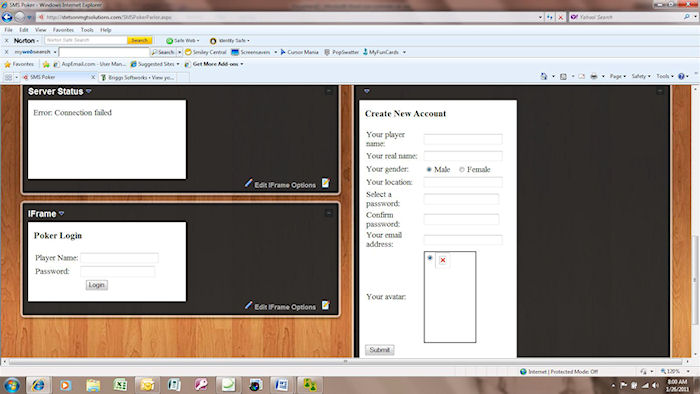Open the AspEmail.com favorites link
The image size is (700, 394).
(89, 64)
